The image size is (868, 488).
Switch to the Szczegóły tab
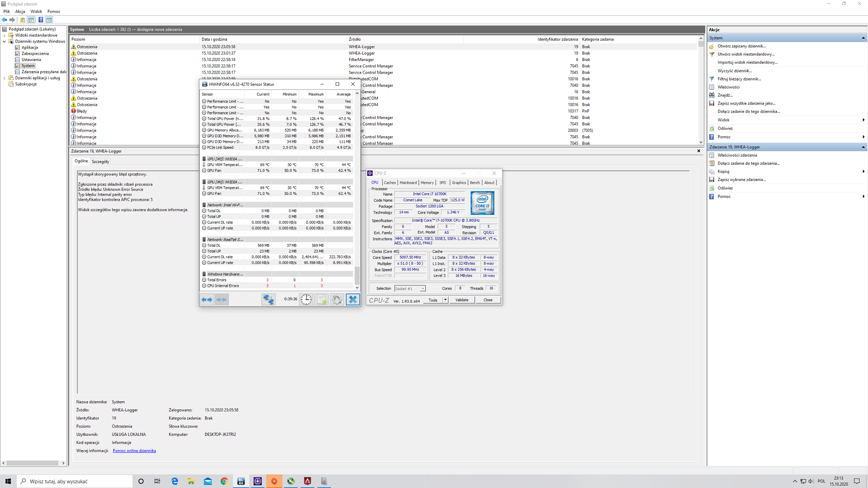[100, 161]
